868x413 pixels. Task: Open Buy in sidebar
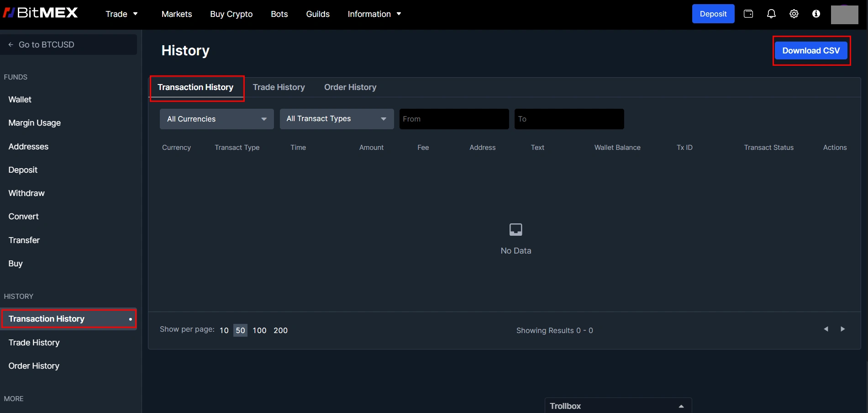(x=16, y=264)
